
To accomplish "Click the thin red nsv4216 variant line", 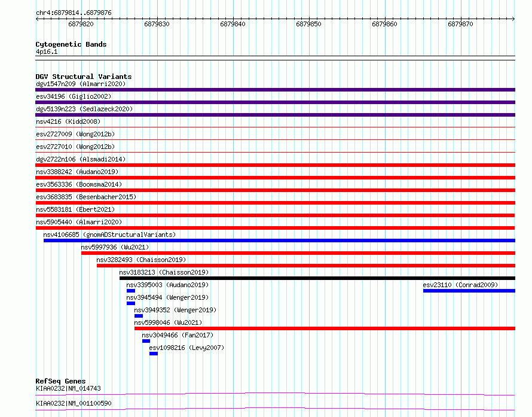I will coord(275,127).
